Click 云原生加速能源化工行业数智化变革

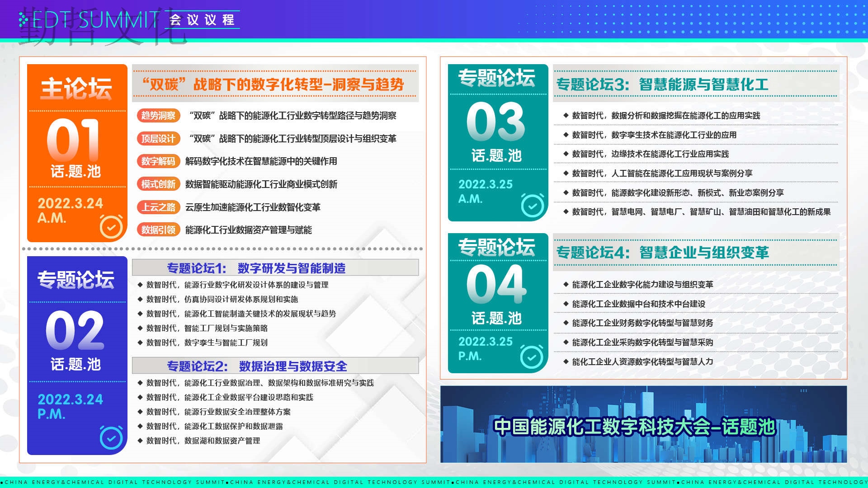253,207
